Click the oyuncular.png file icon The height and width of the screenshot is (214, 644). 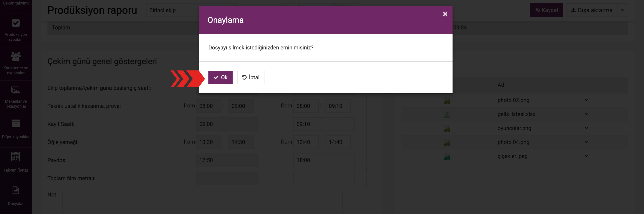[x=447, y=129]
